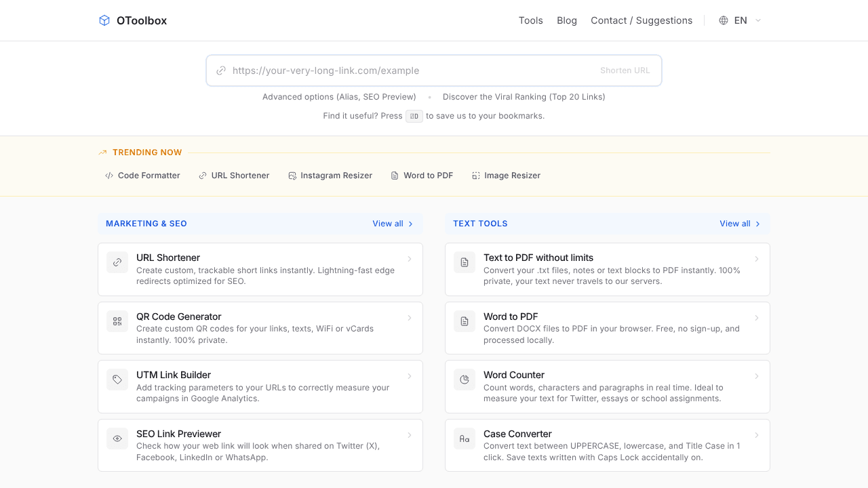Open the Word Counter card title
The height and width of the screenshot is (488, 868).
514,375
